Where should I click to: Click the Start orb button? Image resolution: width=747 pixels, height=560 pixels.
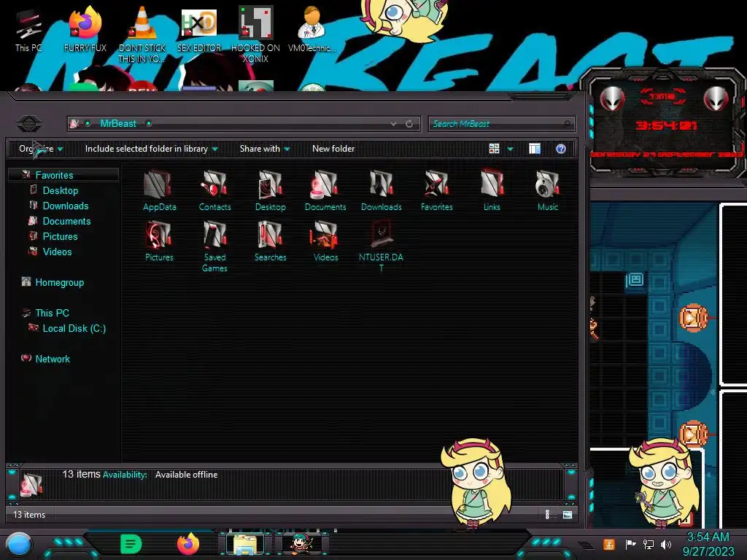coord(19,545)
